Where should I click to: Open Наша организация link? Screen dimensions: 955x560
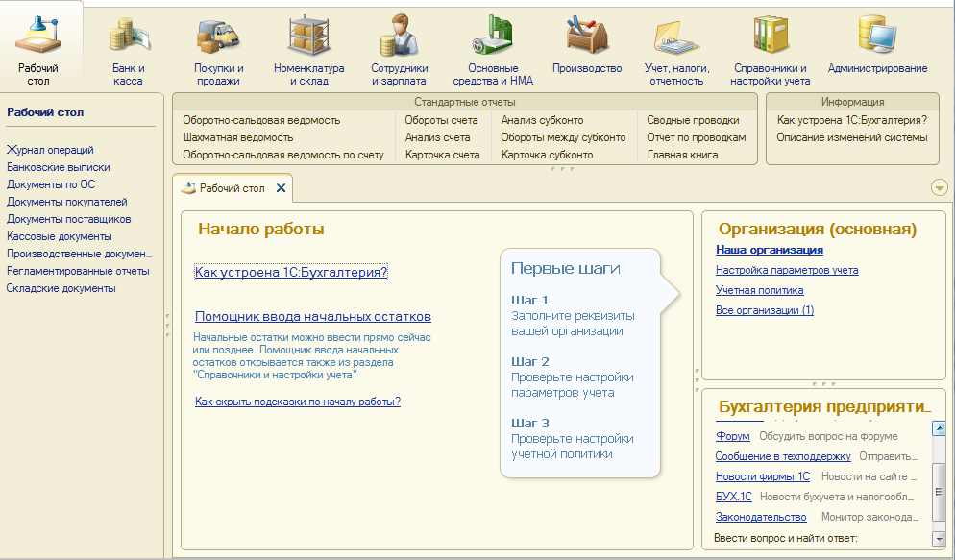(x=770, y=250)
